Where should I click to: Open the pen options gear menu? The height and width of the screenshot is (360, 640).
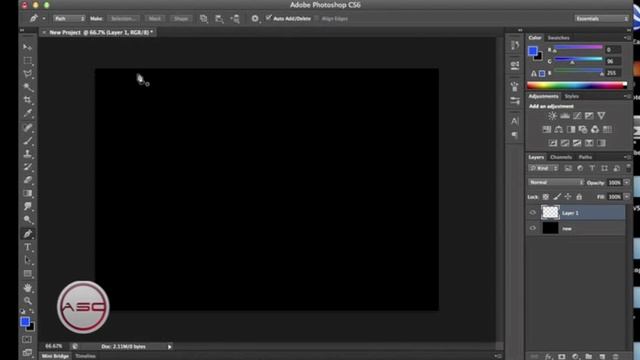point(255,19)
